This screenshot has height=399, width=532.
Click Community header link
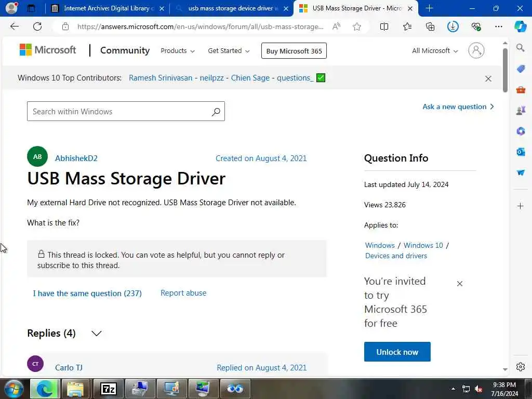[x=125, y=50]
